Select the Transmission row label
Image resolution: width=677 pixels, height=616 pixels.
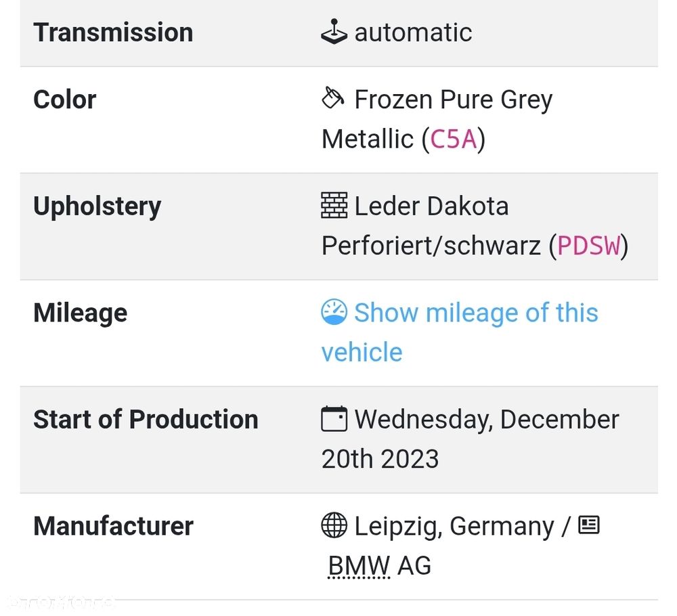[x=113, y=32]
